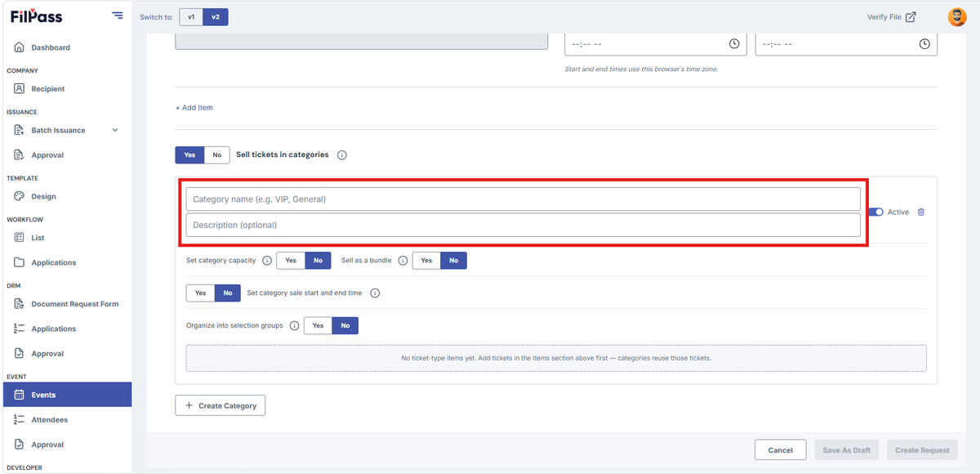Select No for Sell tickets in categories

click(x=216, y=154)
